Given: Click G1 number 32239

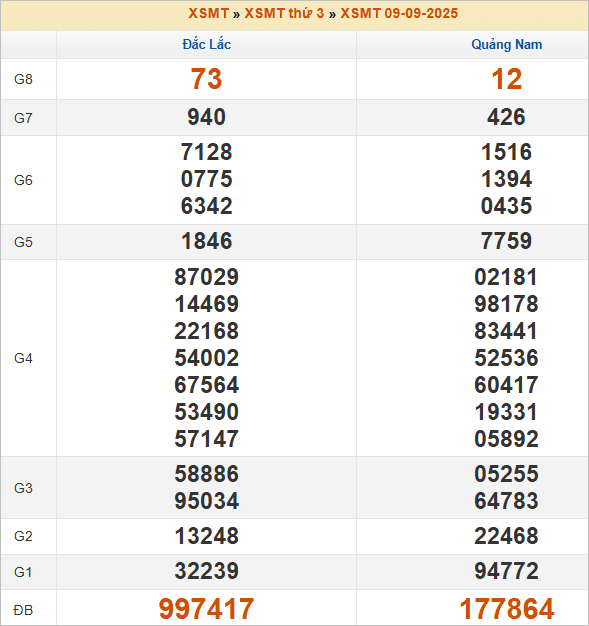Looking at the screenshot, I should (206, 571).
